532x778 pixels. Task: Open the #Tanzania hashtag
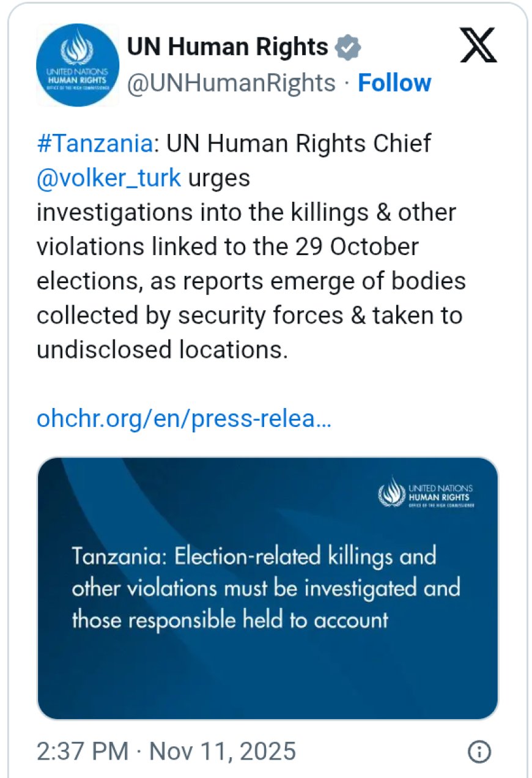pyautogui.click(x=94, y=143)
